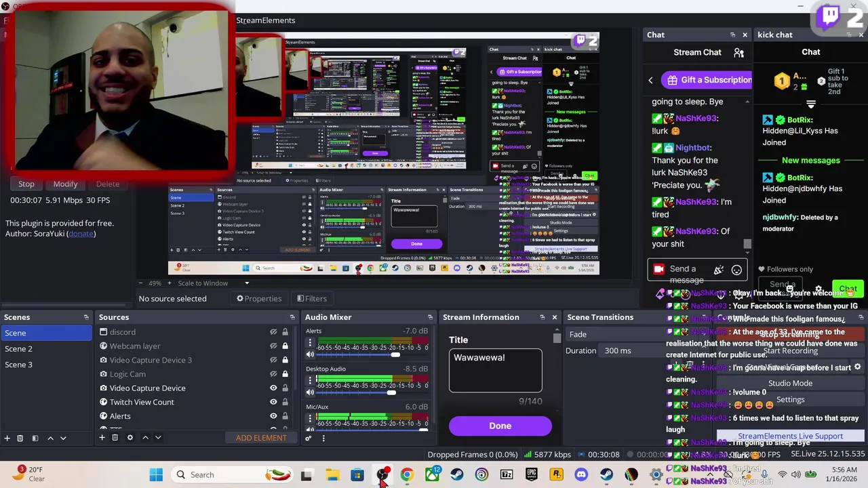Image resolution: width=868 pixels, height=488 pixels.
Task: Open File Explorer from the taskbar
Action: 332,474
